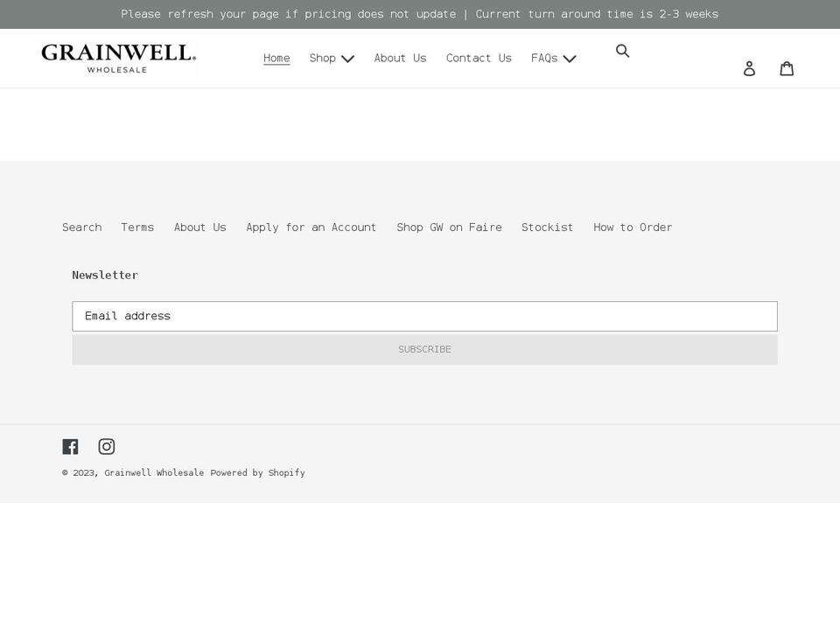840x630 pixels.
Task: Click Search link in footer
Action: [82, 227]
